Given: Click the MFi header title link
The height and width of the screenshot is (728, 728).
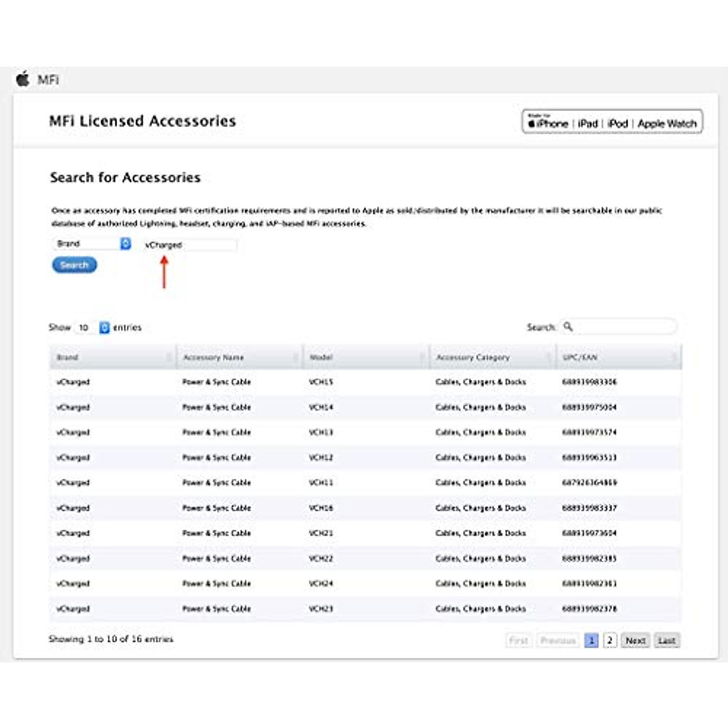Looking at the screenshot, I should (48, 80).
